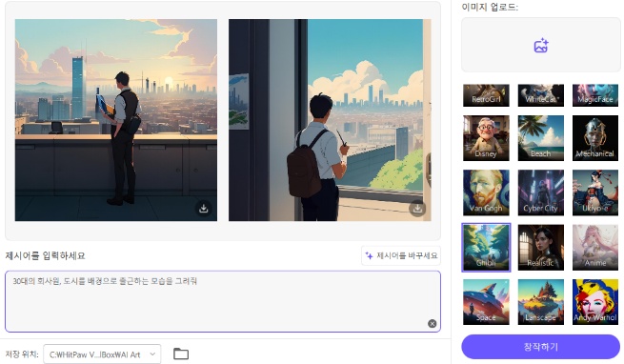Pick the Cyber City style thumbnail

pos(540,192)
